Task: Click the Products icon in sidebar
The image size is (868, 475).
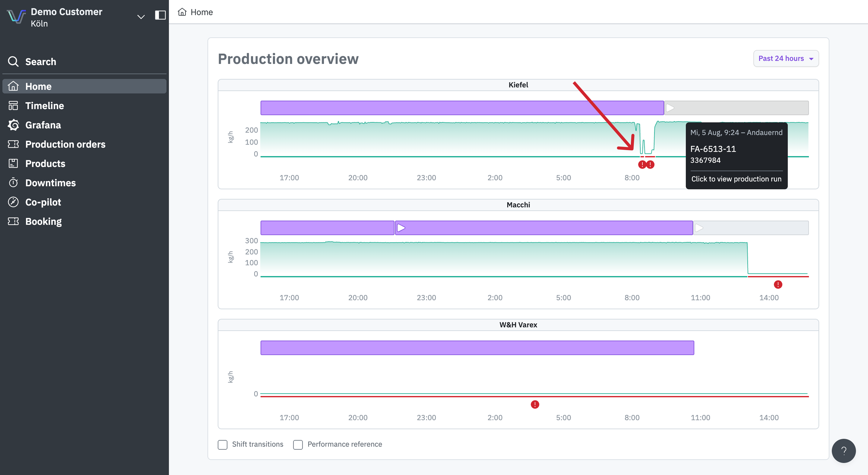Action: pos(13,164)
